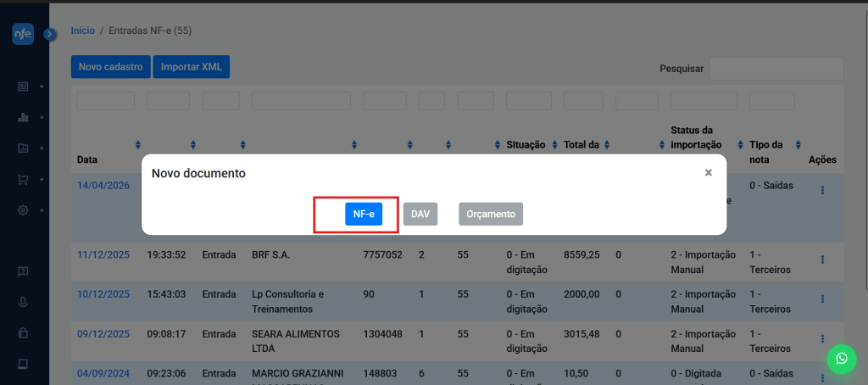Go to Início breadcrumb link

[83, 30]
